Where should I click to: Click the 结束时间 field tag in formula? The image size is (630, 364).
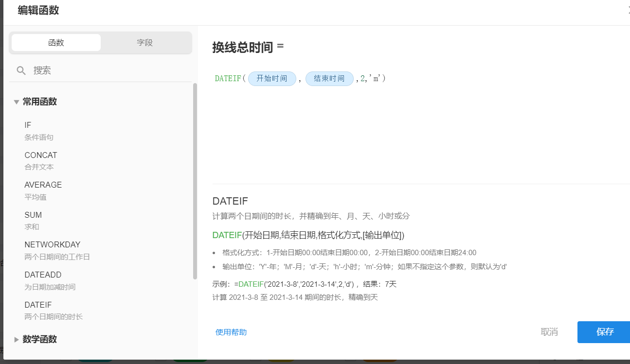point(329,79)
